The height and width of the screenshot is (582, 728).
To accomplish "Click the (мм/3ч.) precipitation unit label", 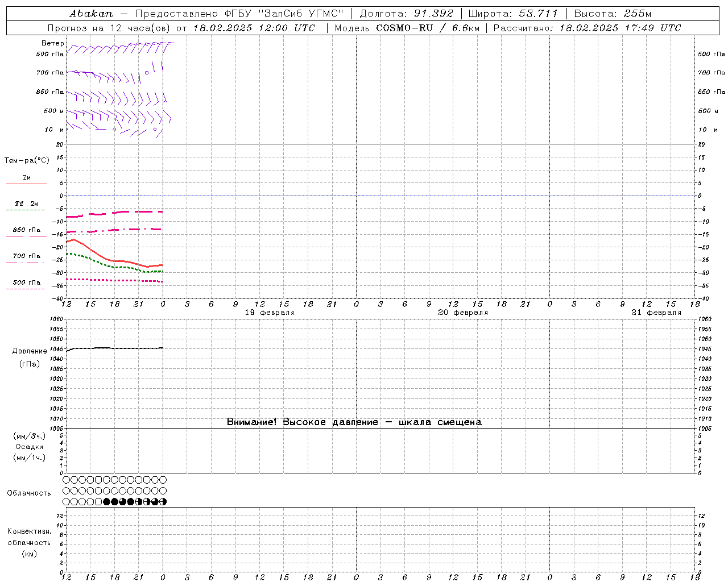I will pyautogui.click(x=30, y=436).
